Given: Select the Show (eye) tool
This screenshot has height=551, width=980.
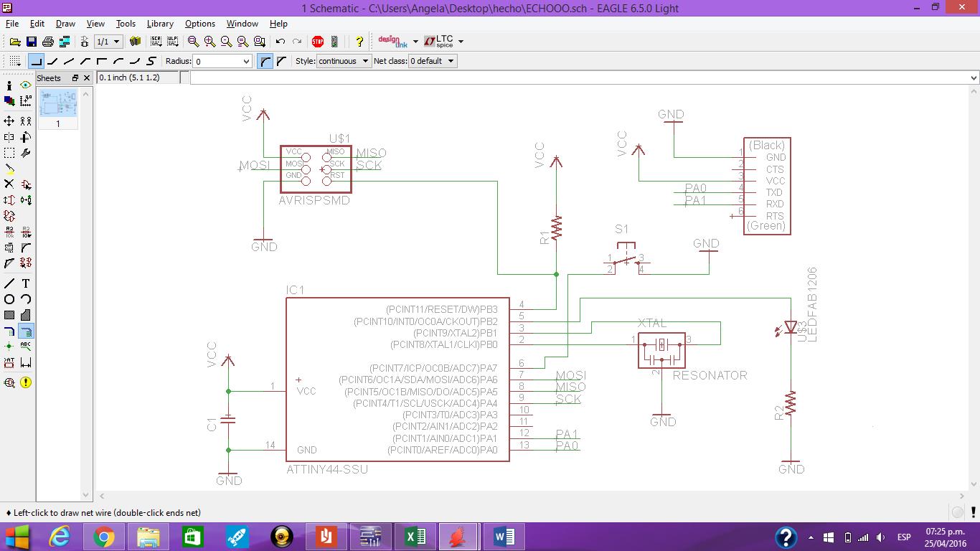Looking at the screenshot, I should point(26,85).
